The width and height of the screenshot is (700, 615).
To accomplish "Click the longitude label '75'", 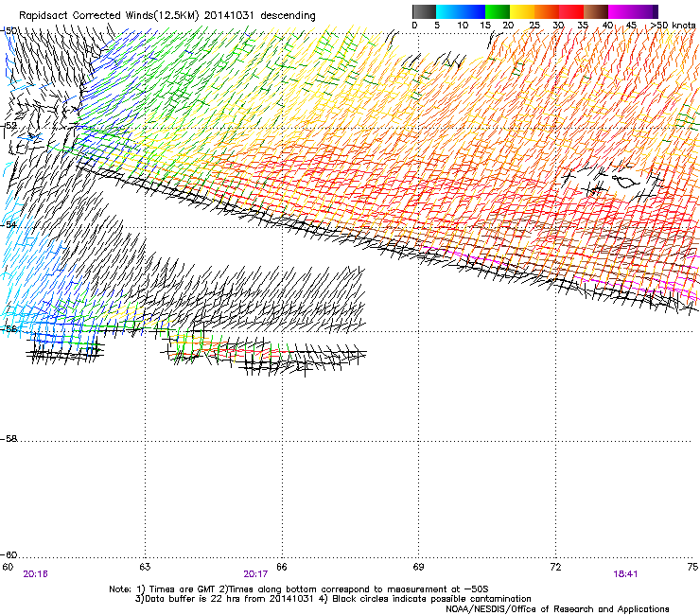I will pyautogui.click(x=692, y=567).
